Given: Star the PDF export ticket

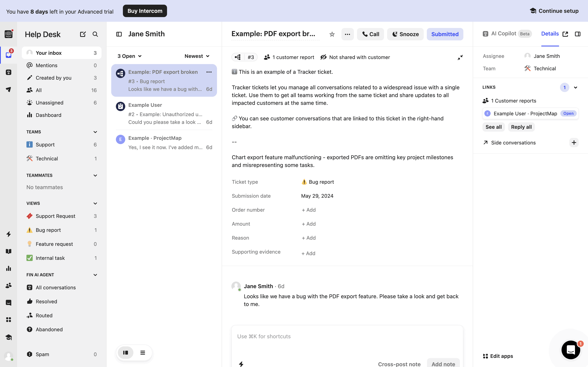Looking at the screenshot, I should tap(332, 34).
